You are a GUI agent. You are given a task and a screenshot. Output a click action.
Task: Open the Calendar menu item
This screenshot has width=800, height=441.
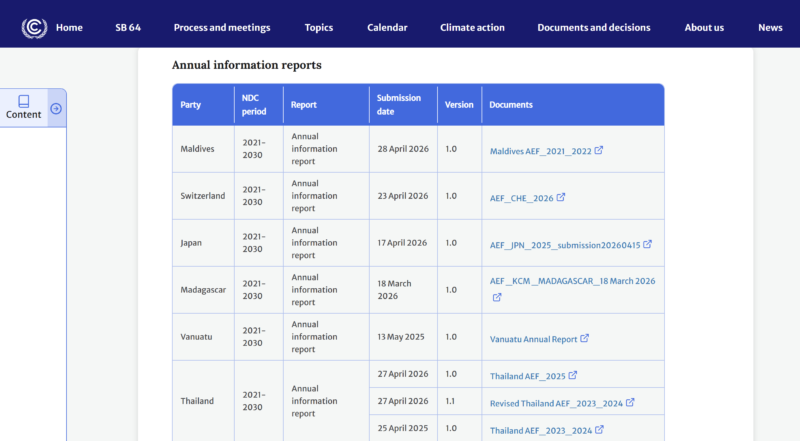(x=387, y=27)
